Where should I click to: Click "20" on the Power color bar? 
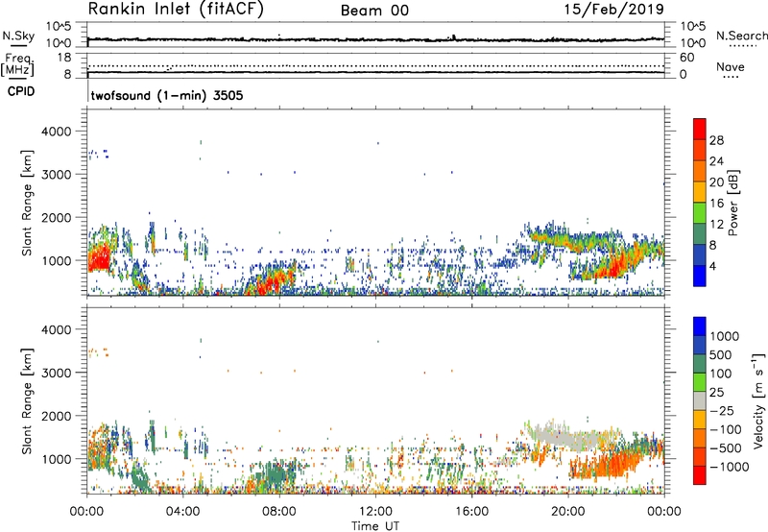pos(716,182)
